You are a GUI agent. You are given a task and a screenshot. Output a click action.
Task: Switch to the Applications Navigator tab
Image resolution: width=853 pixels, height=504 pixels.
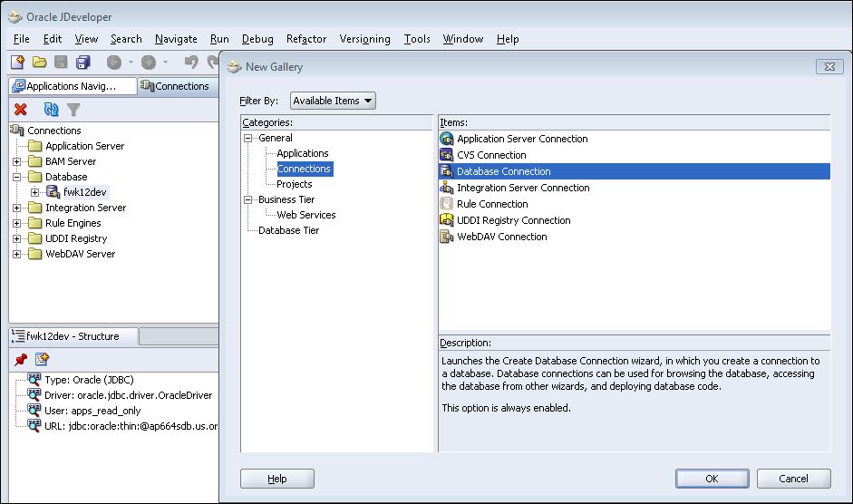[73, 86]
